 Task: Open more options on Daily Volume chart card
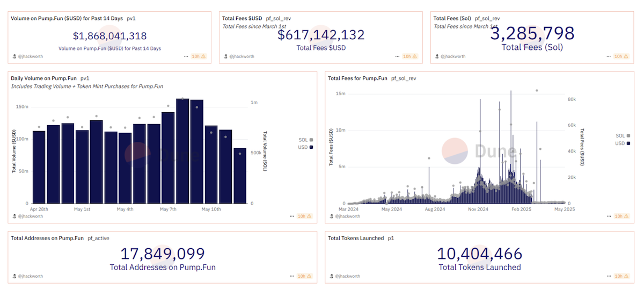pos(291,216)
